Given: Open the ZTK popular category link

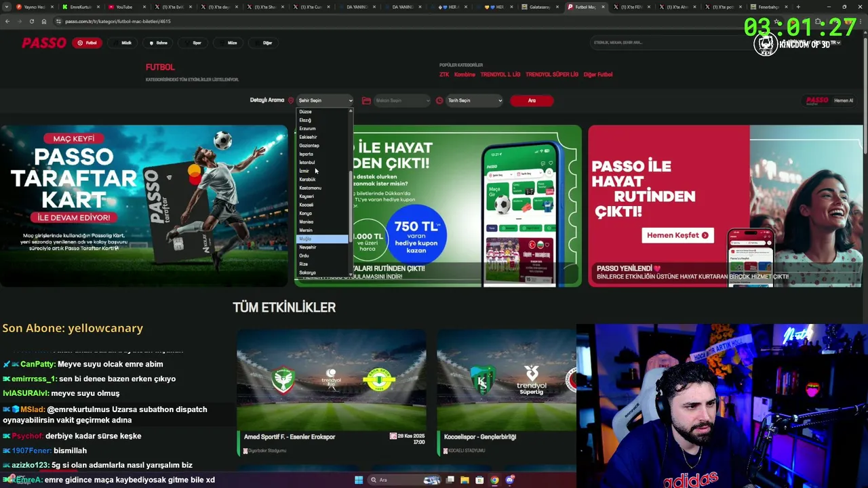Looking at the screenshot, I should coord(444,75).
